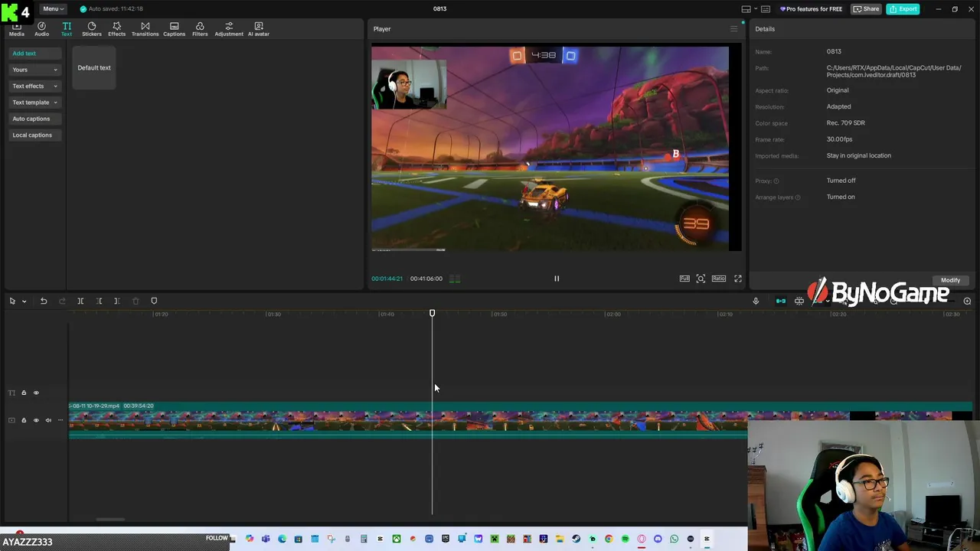Viewport: 980px width, 551px height.
Task: Click the record voiceover microphone
Action: pos(756,301)
